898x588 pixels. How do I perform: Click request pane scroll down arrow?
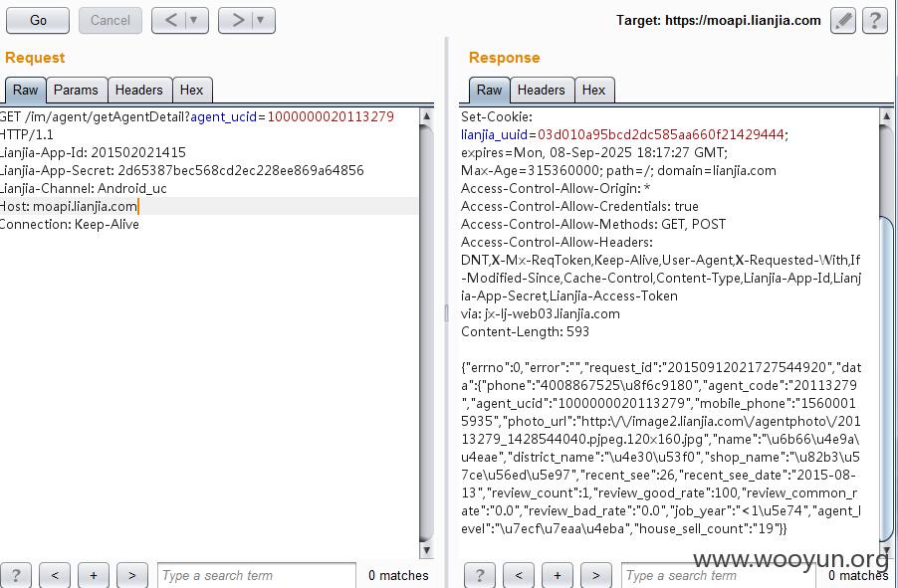point(426,550)
